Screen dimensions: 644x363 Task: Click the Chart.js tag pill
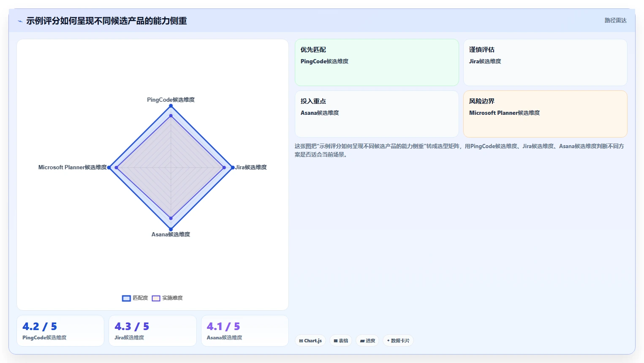point(310,341)
